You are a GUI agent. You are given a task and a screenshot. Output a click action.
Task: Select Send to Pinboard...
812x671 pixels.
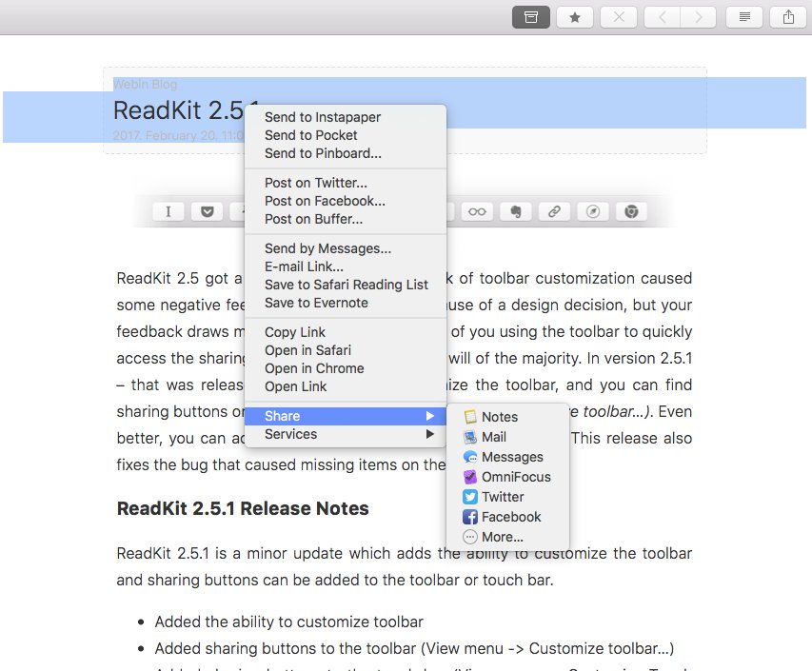tap(346, 153)
